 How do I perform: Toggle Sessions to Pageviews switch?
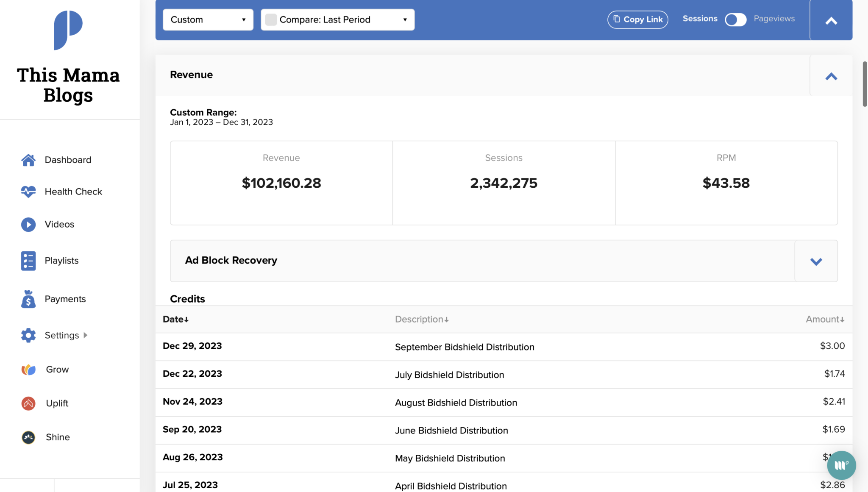tap(735, 19)
